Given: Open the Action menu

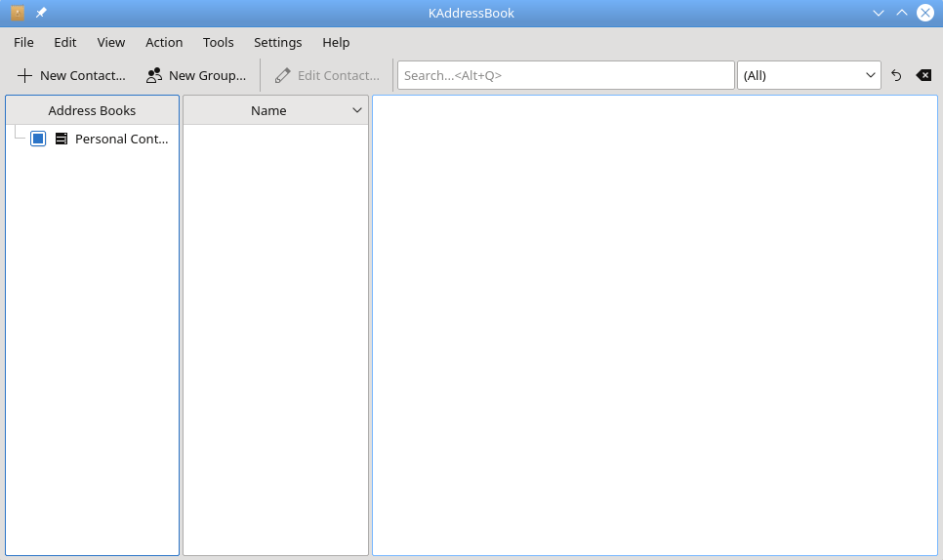Looking at the screenshot, I should [x=164, y=42].
